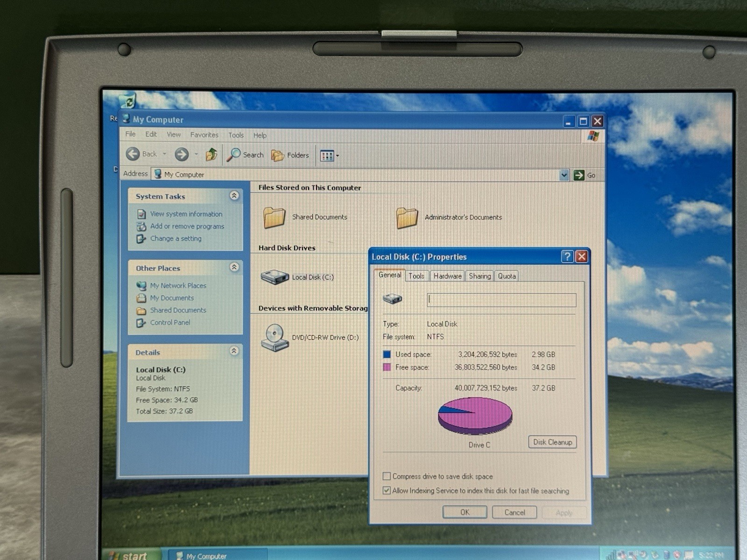The width and height of the screenshot is (747, 560).
Task: Open the Tools menu
Action: pyautogui.click(x=236, y=135)
